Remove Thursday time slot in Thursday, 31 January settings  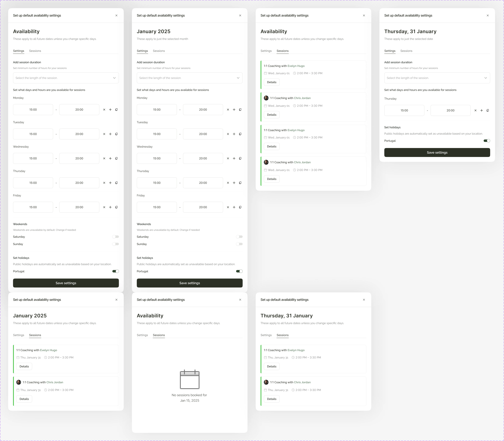475,110
